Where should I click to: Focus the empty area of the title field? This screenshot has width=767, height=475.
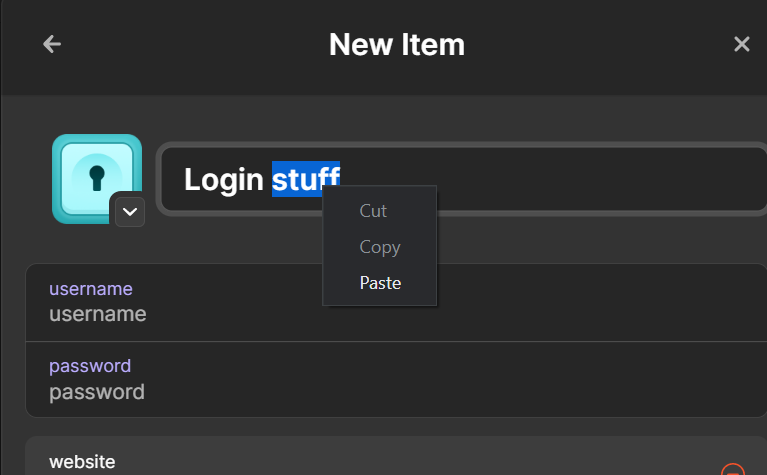click(600, 180)
